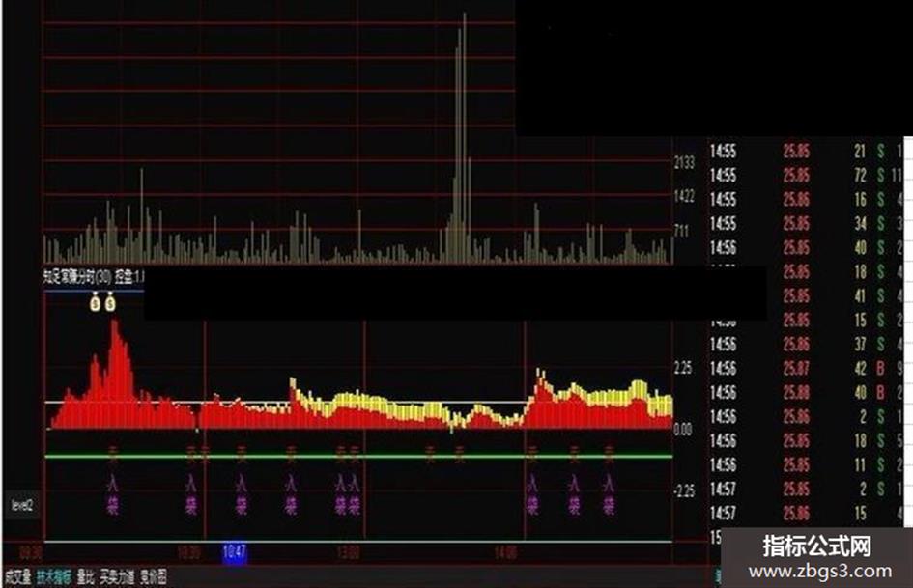This screenshot has height=588, width=913.
Task: Click the tallest volume spike bar
Action: click(x=464, y=138)
